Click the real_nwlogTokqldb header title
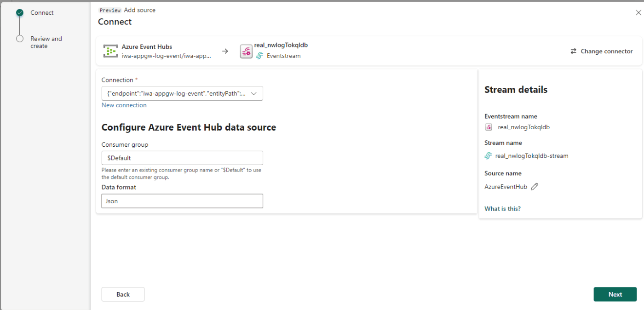 [x=281, y=45]
